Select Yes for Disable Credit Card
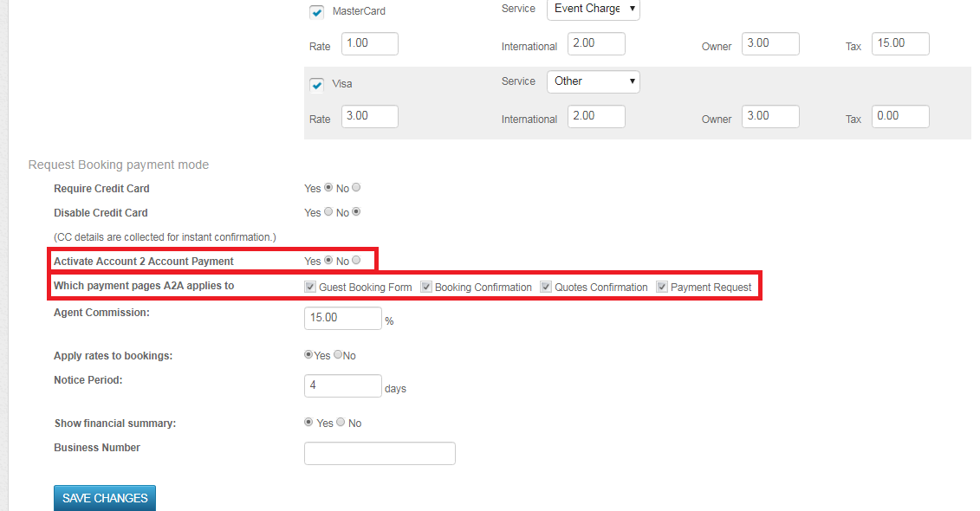This screenshot has width=980, height=511. [328, 212]
